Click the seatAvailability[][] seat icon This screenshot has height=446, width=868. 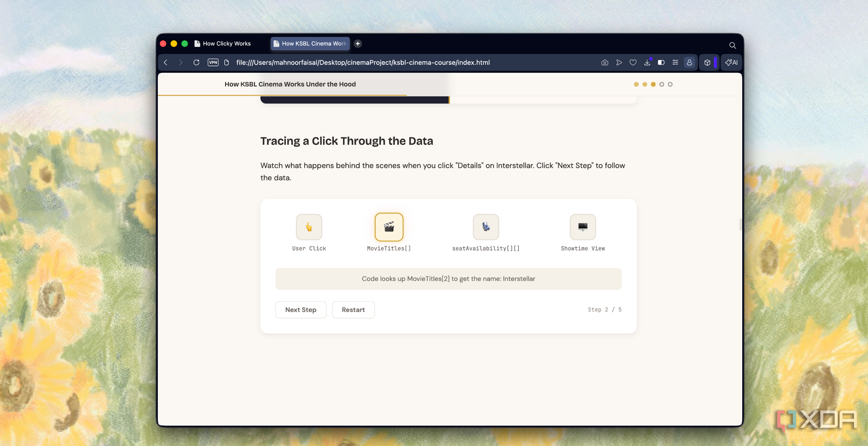(485, 227)
